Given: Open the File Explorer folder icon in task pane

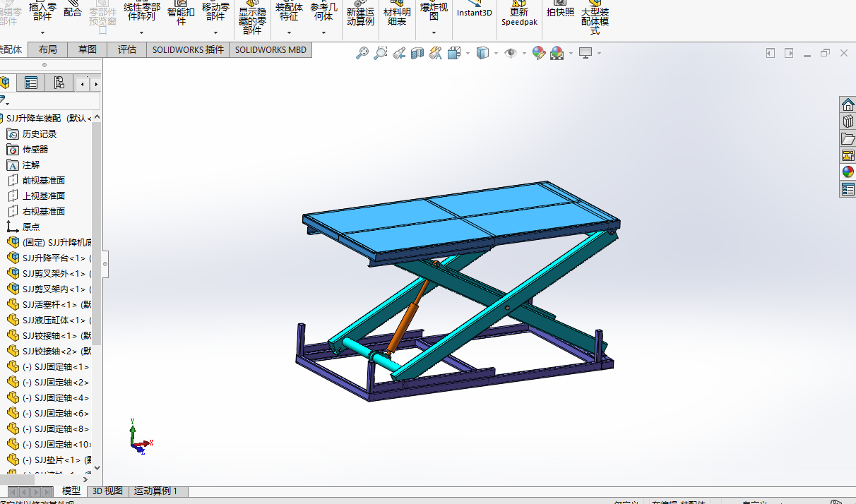Looking at the screenshot, I should tap(848, 138).
